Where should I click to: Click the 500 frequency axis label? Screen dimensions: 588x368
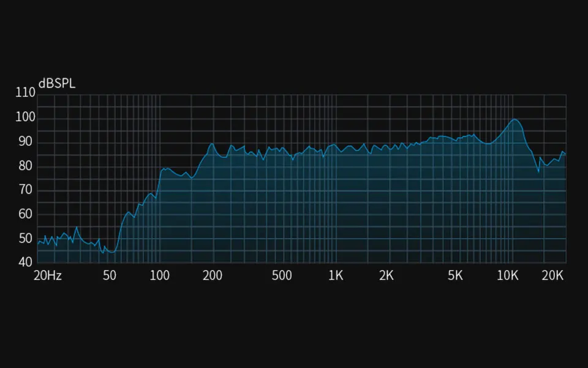[x=282, y=276]
